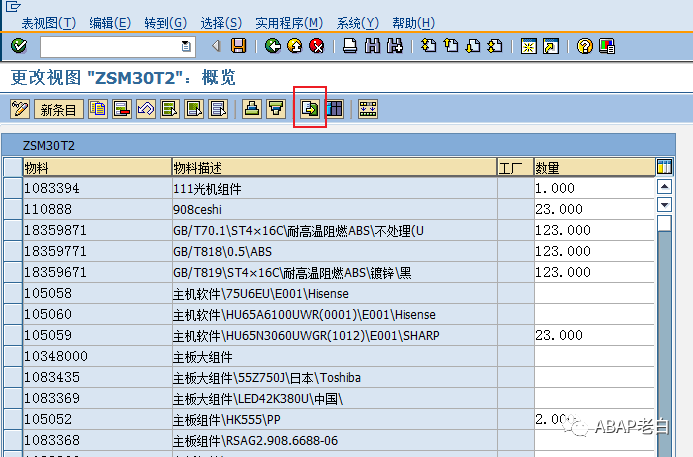Create a new session icon
The height and width of the screenshot is (457, 693).
(529, 46)
